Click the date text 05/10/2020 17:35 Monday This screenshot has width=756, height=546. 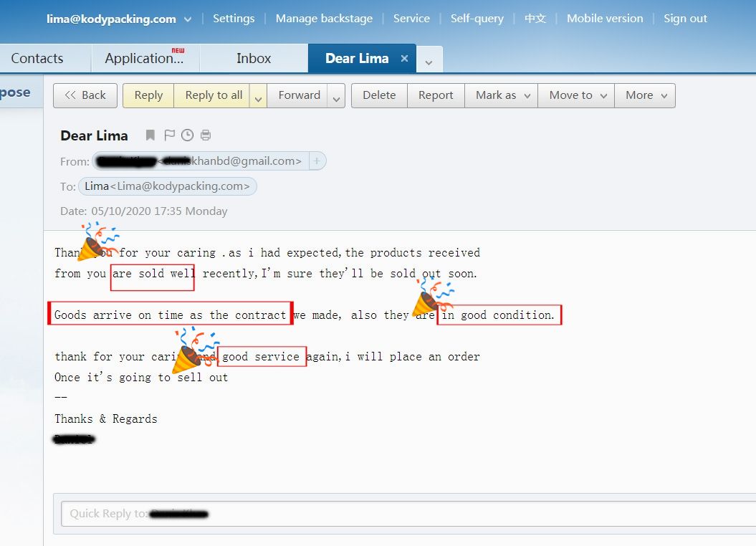[160, 211]
